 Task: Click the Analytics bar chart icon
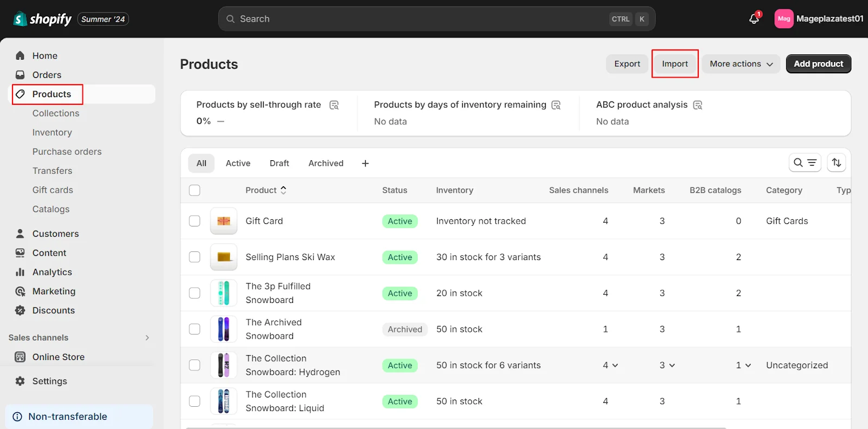[20, 272]
